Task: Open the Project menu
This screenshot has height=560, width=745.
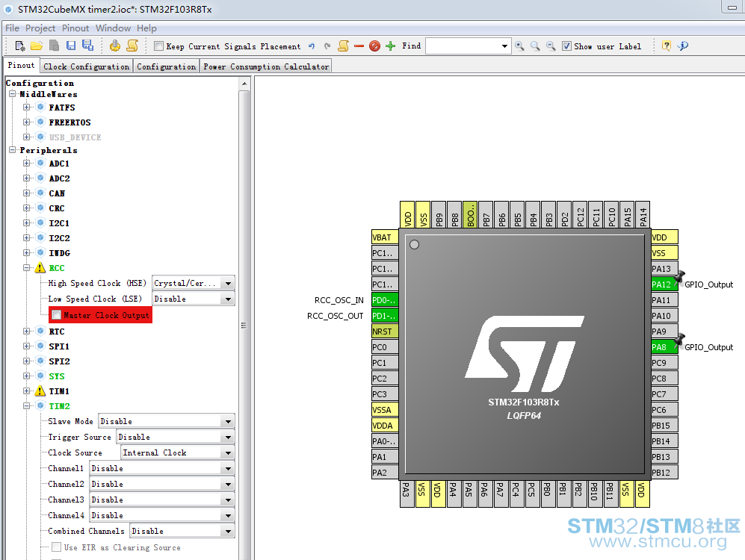Action: pos(40,28)
